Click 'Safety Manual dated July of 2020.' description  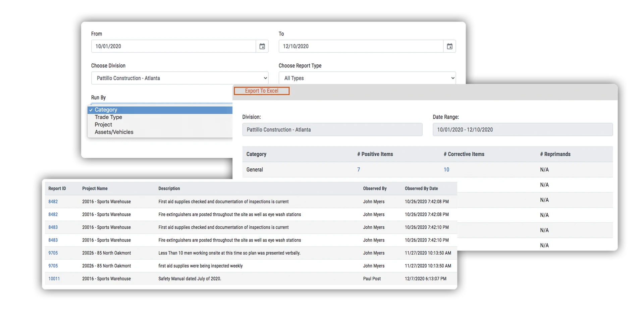[x=190, y=279]
